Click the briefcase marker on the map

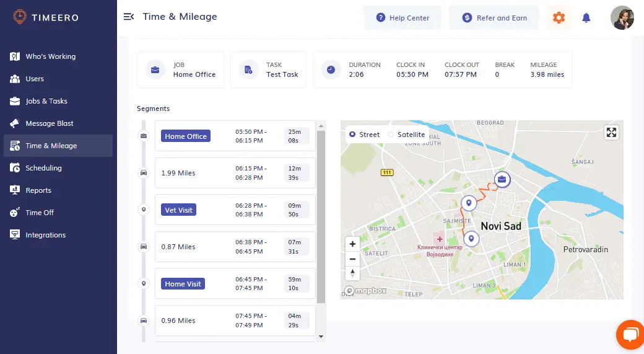tap(502, 180)
